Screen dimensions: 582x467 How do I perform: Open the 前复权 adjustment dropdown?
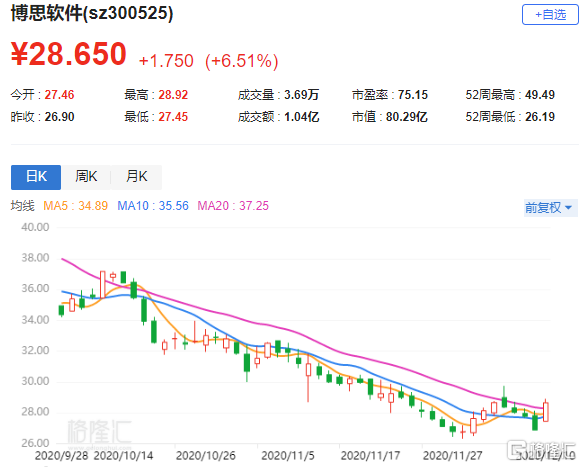click(x=550, y=208)
